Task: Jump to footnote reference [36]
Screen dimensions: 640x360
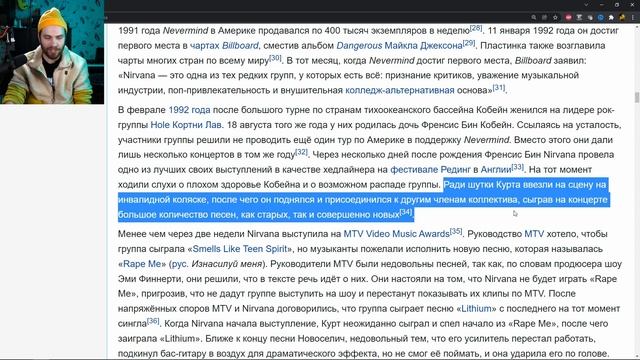Action: (x=153, y=321)
